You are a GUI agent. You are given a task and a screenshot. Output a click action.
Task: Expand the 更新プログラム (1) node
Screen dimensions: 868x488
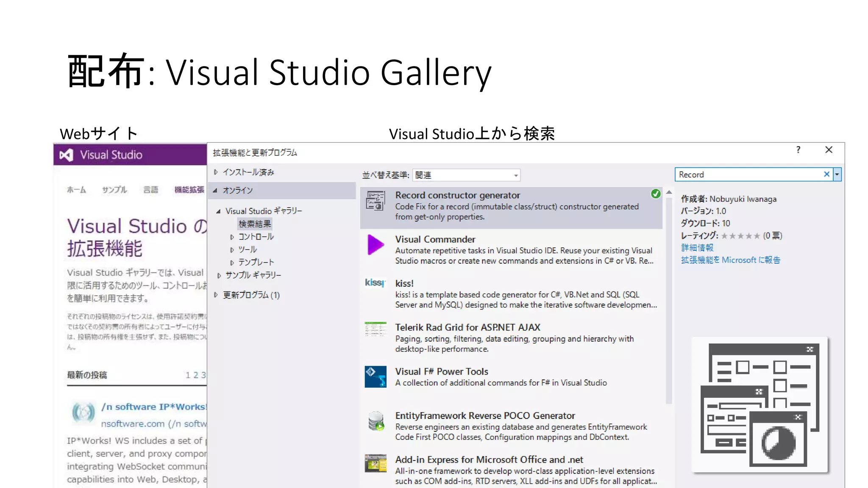tap(216, 295)
